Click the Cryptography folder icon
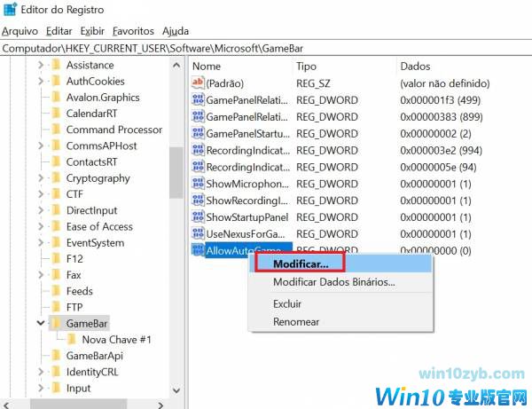The image size is (532, 409). [57, 177]
